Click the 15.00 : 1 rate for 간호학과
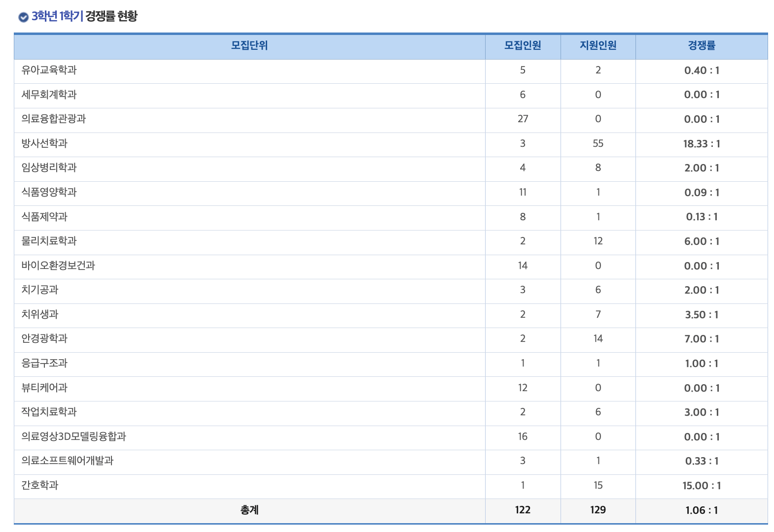The image size is (774, 532). coord(702,486)
